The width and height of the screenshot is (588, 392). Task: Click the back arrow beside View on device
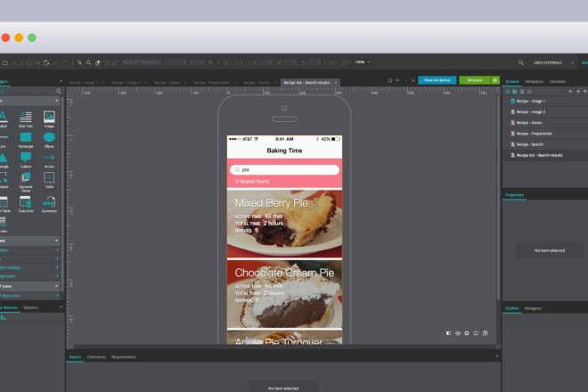point(397,80)
